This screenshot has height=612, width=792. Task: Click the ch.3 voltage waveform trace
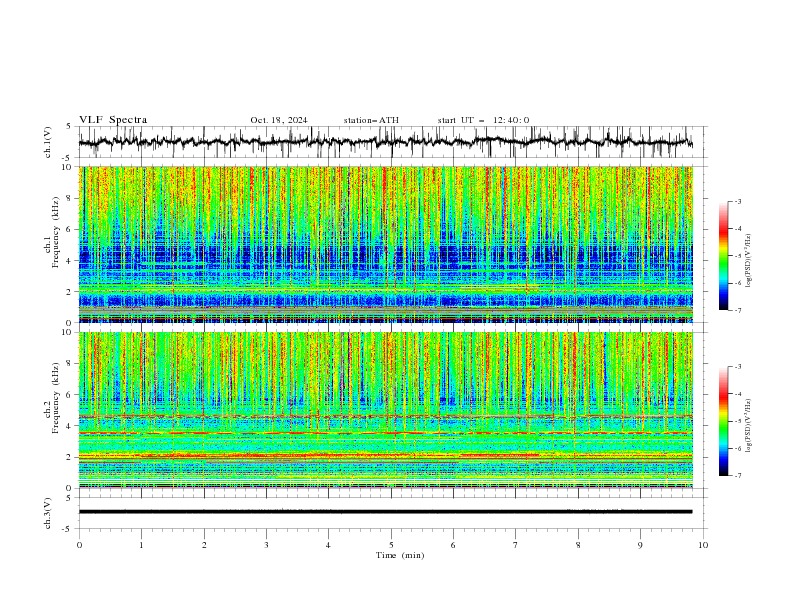[x=385, y=512]
